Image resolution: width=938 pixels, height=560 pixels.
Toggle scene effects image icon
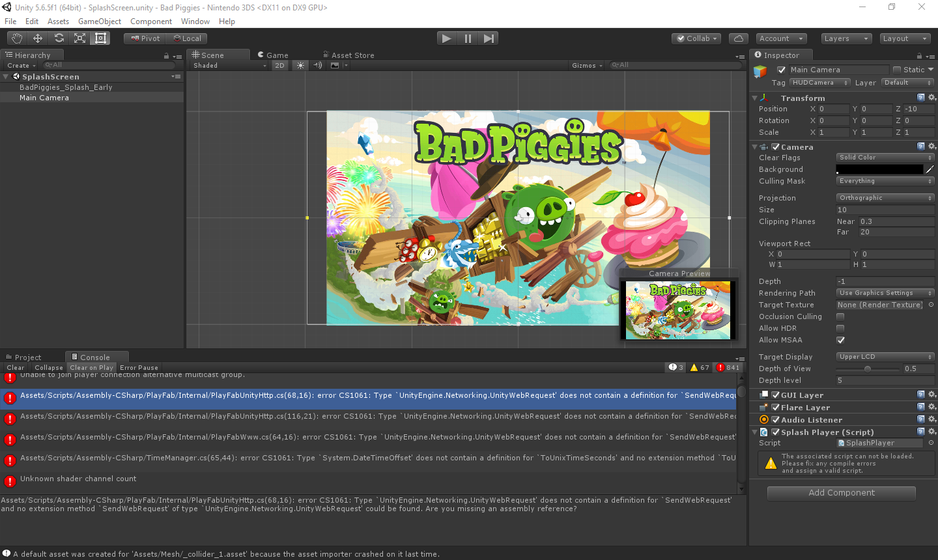pos(335,65)
